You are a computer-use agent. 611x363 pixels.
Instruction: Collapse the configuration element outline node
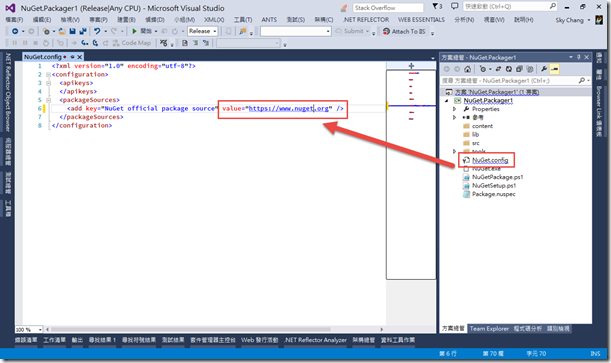click(x=48, y=74)
